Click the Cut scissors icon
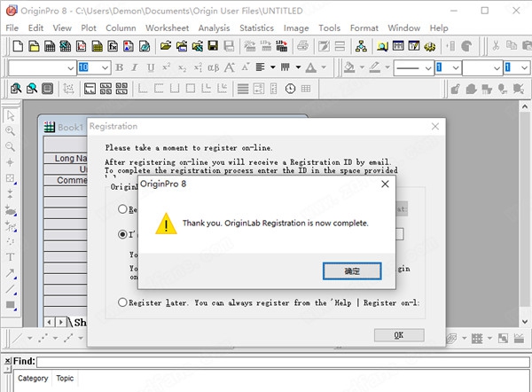 (496, 46)
